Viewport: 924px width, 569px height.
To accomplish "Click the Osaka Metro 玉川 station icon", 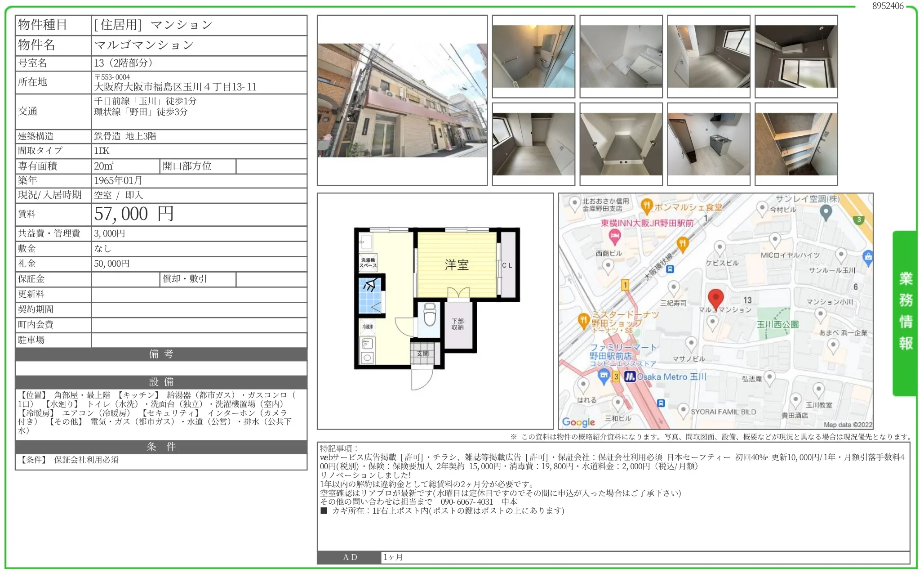I will 630,376.
